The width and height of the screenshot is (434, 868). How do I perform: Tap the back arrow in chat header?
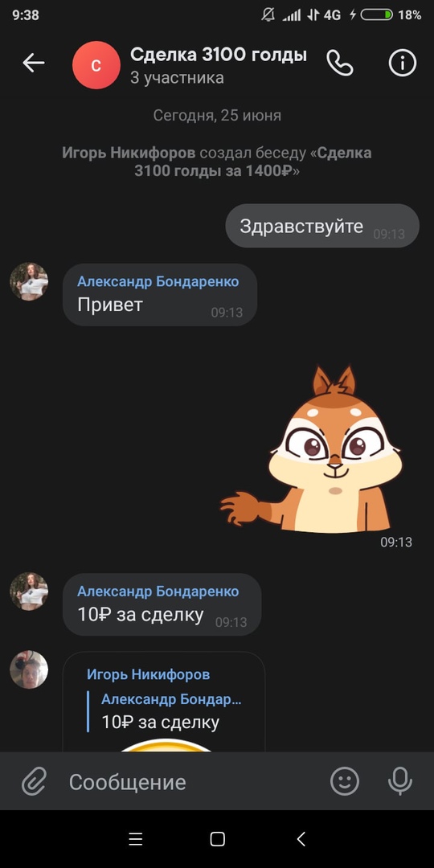click(x=33, y=63)
